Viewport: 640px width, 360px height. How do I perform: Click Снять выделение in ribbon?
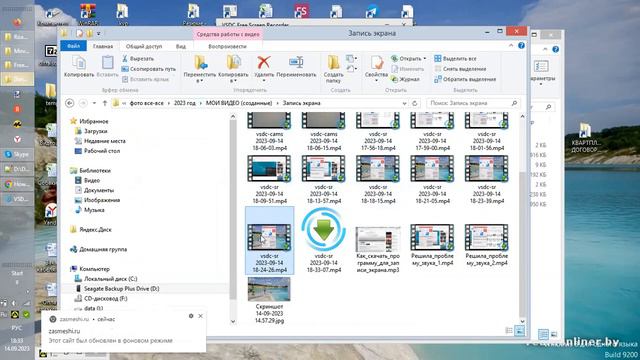point(460,69)
